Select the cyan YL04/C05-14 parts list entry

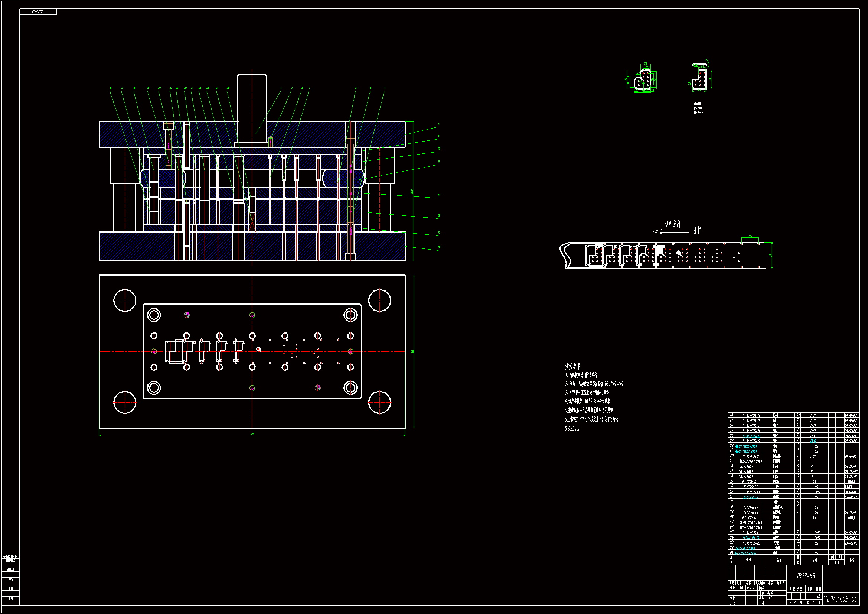(750, 537)
